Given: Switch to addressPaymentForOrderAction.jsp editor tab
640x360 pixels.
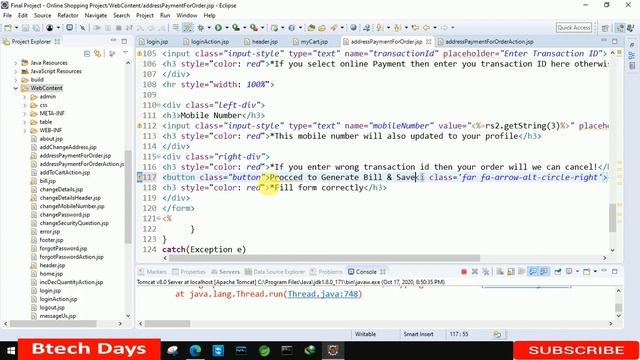Looking at the screenshot, I should coord(486,42).
